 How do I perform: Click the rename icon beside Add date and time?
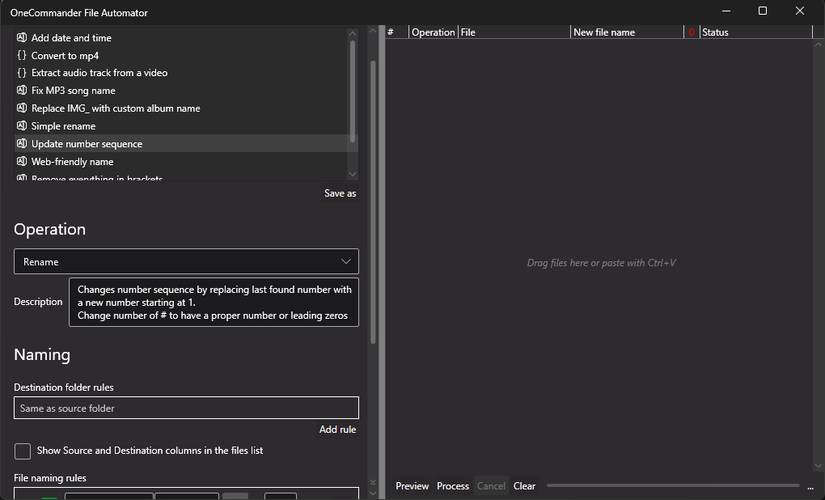(x=22, y=37)
